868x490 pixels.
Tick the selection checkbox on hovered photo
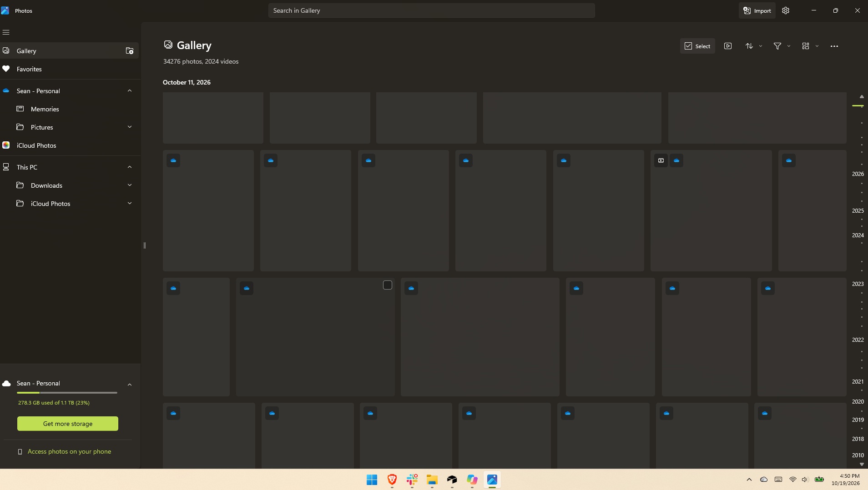pyautogui.click(x=388, y=285)
